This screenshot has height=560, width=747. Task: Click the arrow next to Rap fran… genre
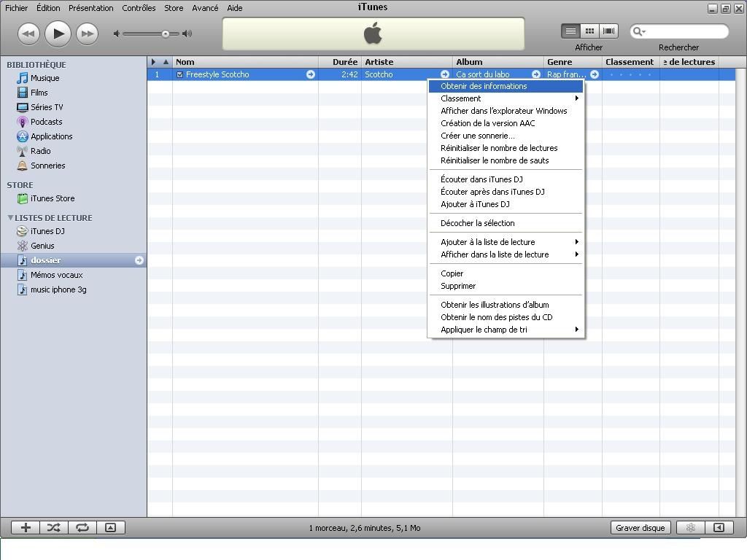coord(595,75)
